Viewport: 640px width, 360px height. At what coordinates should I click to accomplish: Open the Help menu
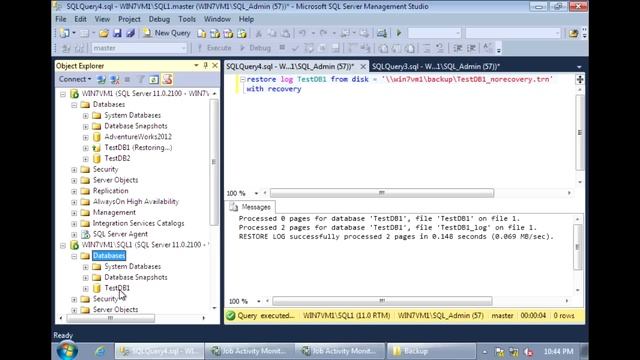pyautogui.click(x=246, y=19)
